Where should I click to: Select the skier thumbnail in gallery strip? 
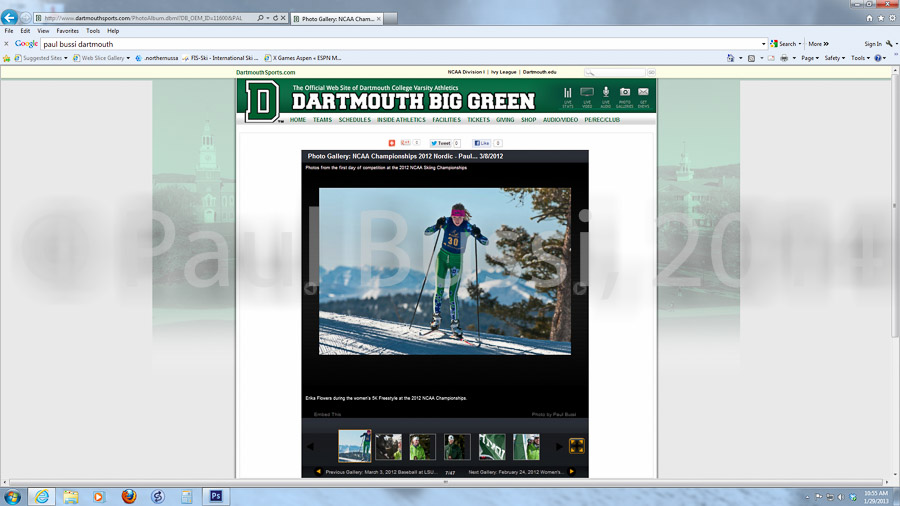[x=354, y=446]
